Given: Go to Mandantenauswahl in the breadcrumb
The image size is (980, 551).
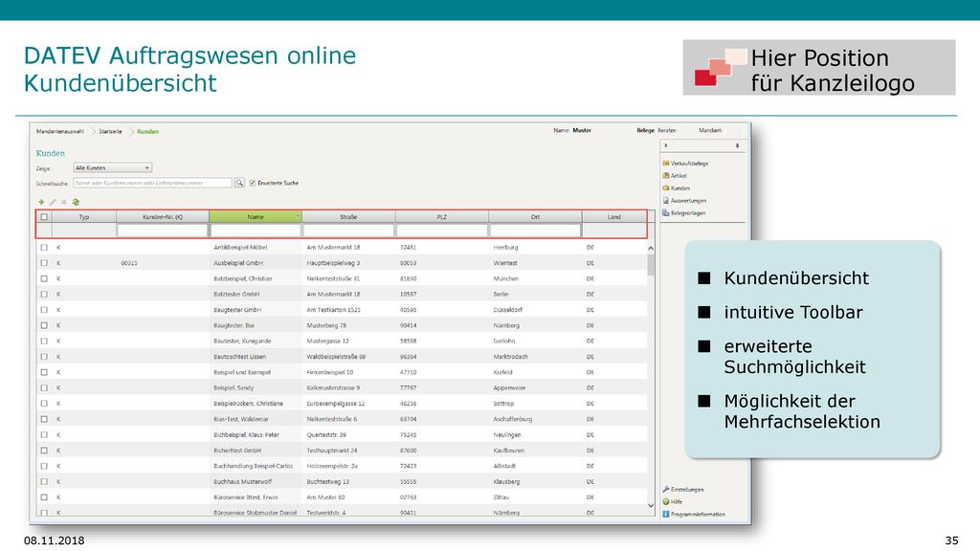Looking at the screenshot, I should pyautogui.click(x=60, y=131).
